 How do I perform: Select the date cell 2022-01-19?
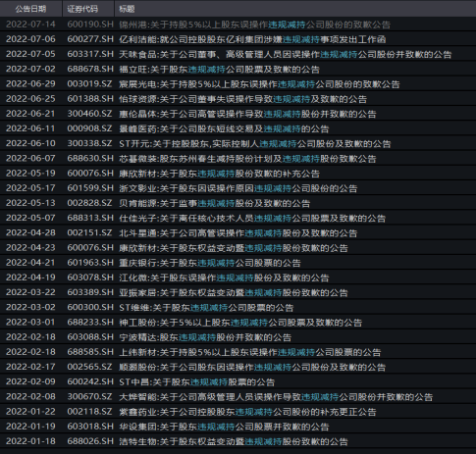coord(30,427)
